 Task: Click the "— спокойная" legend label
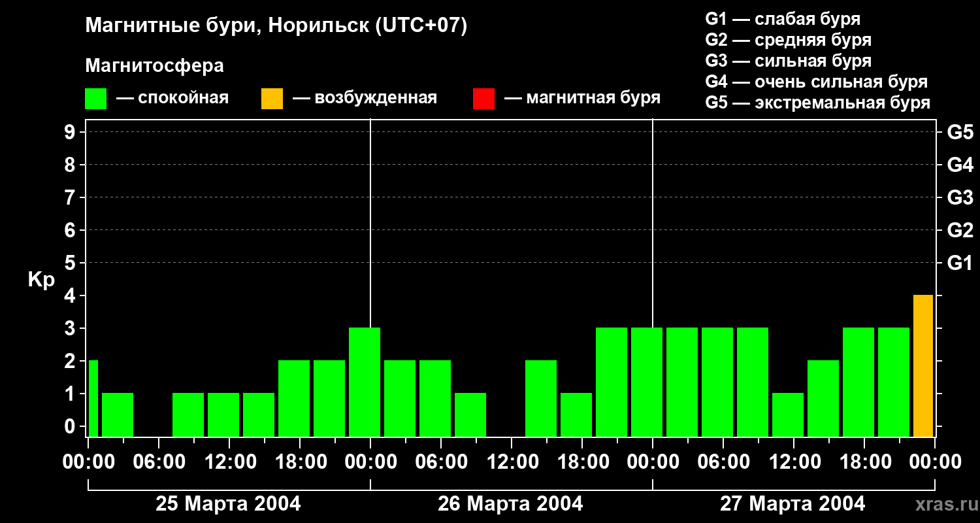172,98
